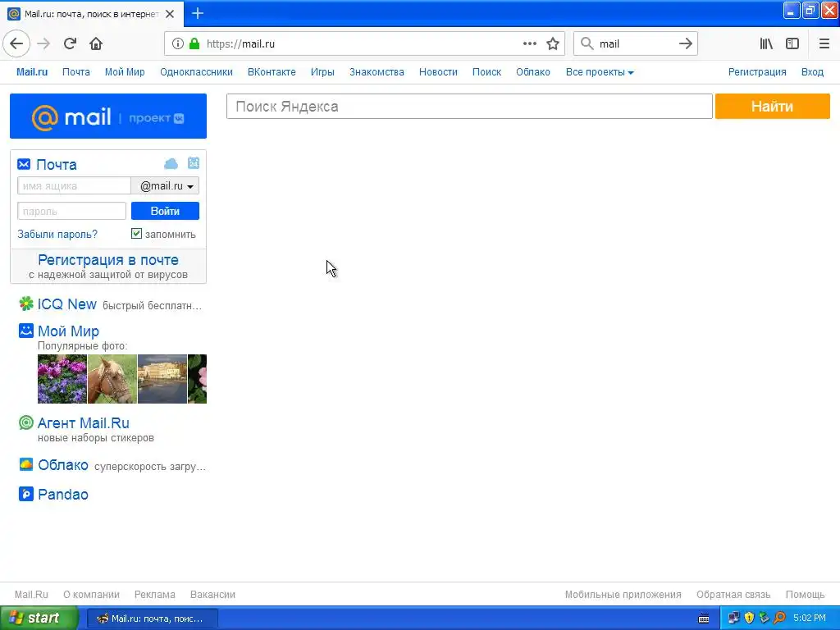Screen dimensions: 840x630
Task: Show site information icon in address bar
Action: [x=177, y=44]
